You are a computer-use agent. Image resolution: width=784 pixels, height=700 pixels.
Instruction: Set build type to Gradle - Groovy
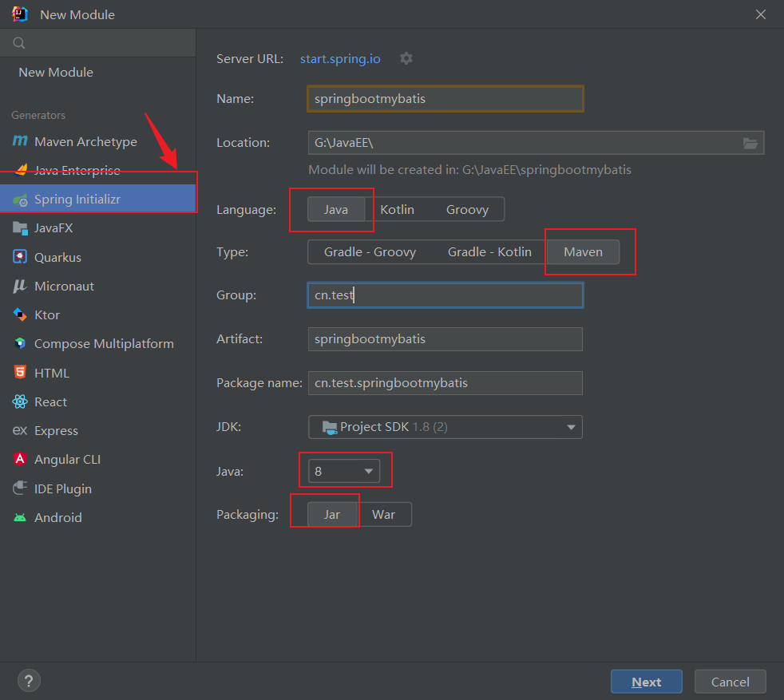(x=370, y=252)
